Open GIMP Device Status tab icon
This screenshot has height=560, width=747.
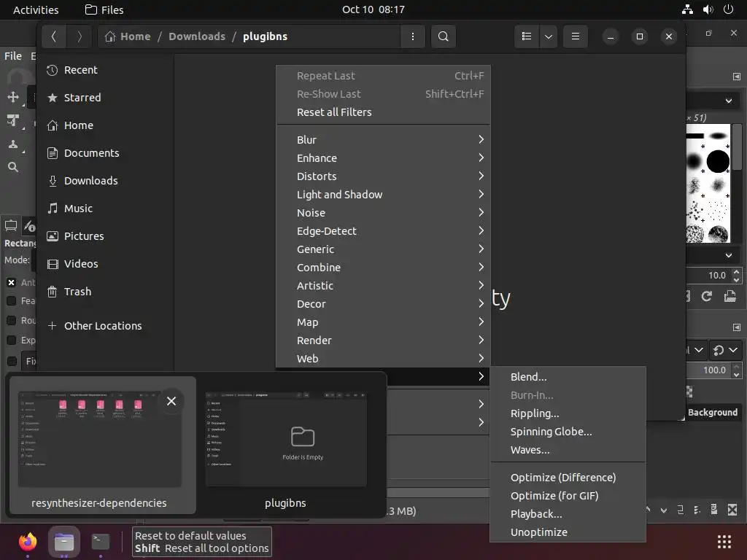(x=29, y=226)
